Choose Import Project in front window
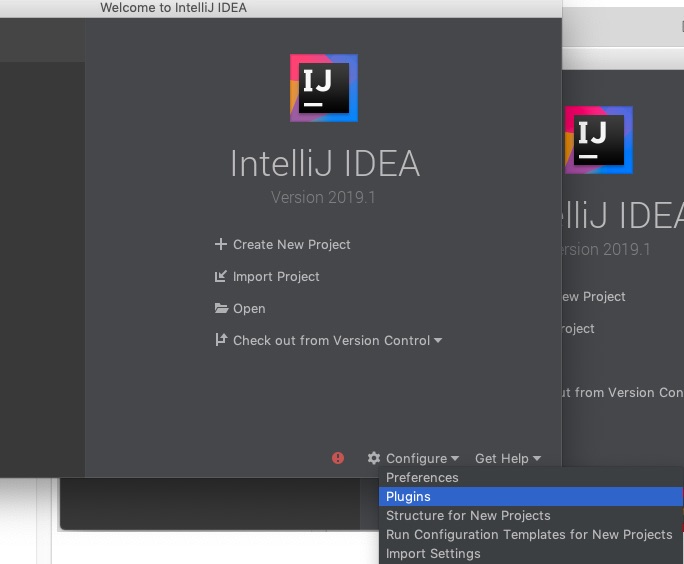This screenshot has height=564, width=684. point(276,277)
